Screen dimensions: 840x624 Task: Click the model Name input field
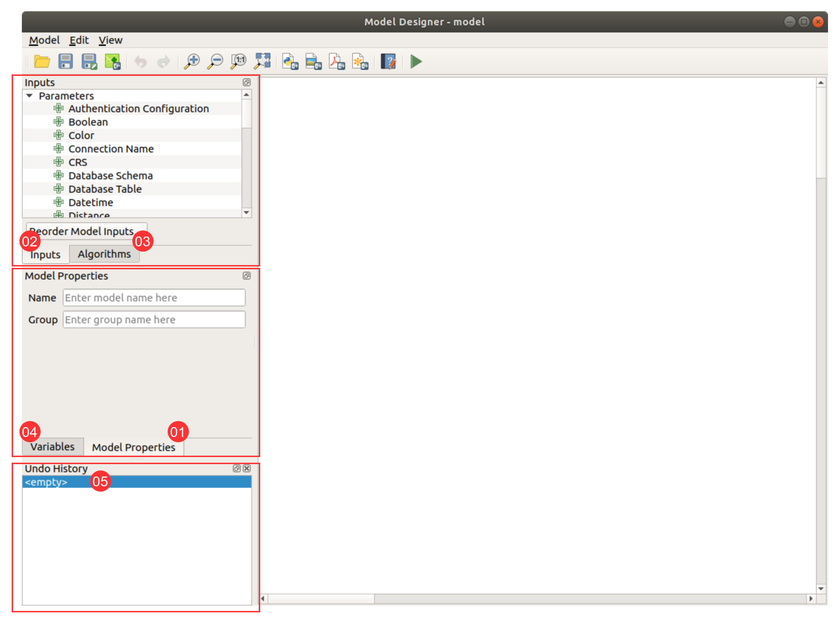154,298
